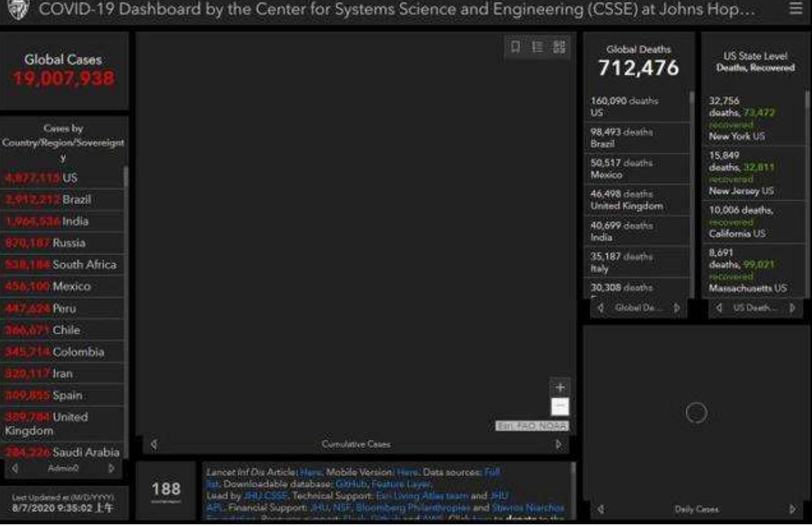The height and width of the screenshot is (527, 812).
Task: Click the 46,498 deaths United Kingdom entry
Action: (638, 200)
